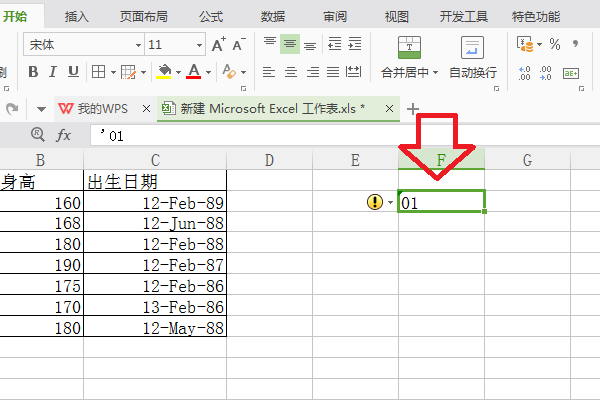Viewport: 600px width, 400px height.
Task: Click the draw border grid icon
Action: click(128, 72)
